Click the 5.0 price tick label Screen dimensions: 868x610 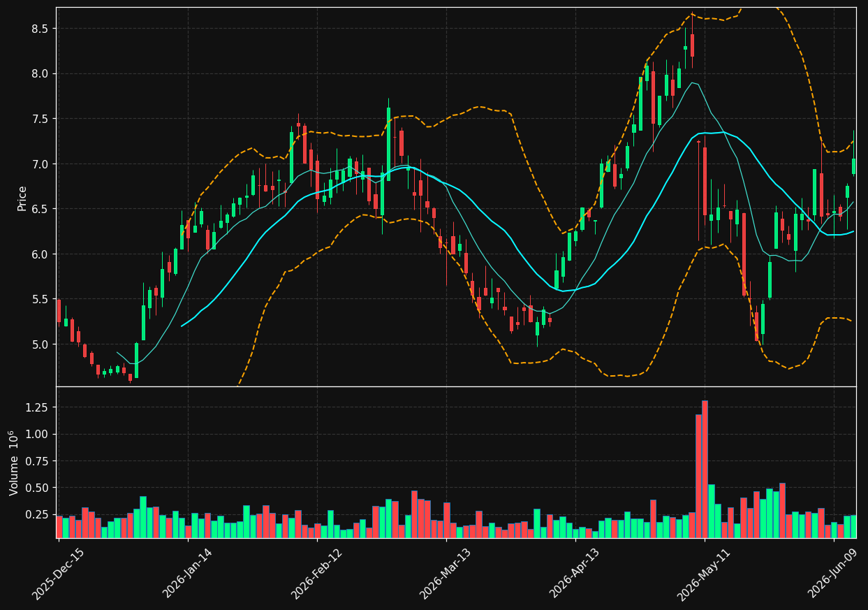point(41,344)
